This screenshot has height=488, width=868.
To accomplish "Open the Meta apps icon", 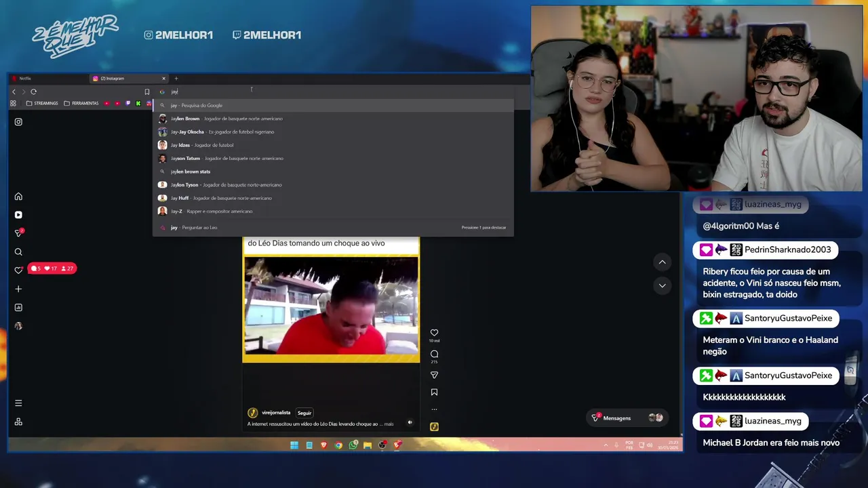I will 18,422.
